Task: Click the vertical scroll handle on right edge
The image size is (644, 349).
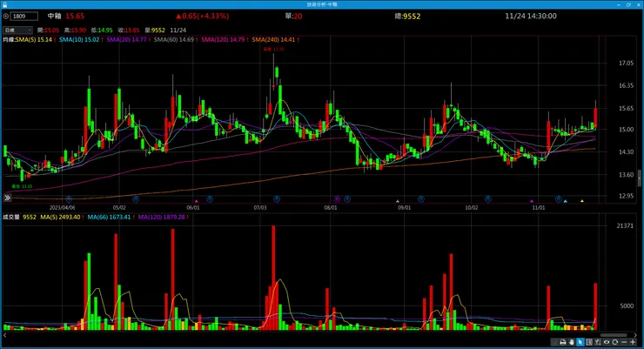Action: click(639, 178)
